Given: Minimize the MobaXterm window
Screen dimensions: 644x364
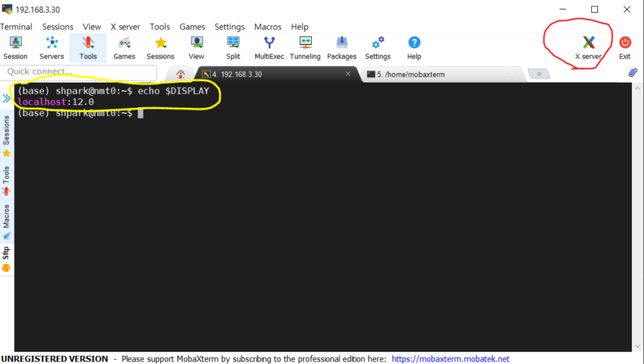Looking at the screenshot, I should click(563, 9).
